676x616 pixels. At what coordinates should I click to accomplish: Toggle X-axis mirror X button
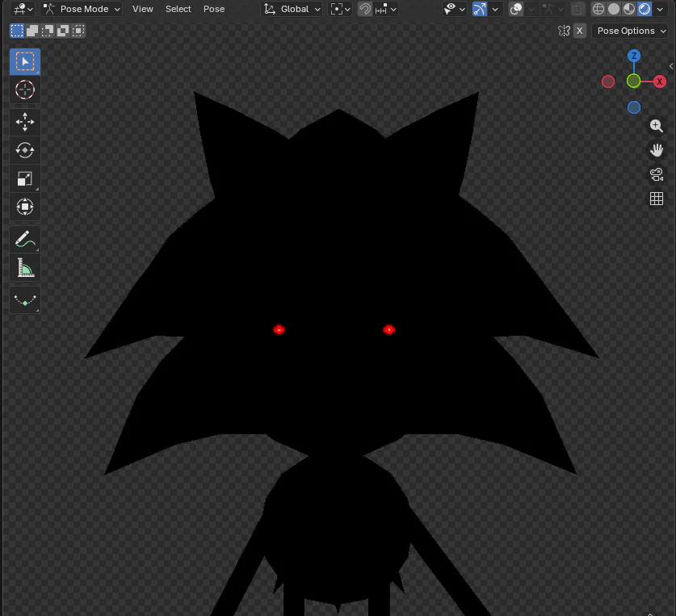tap(580, 31)
